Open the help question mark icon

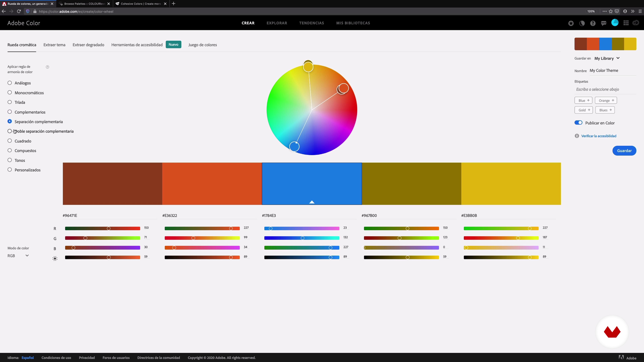[x=593, y=23]
